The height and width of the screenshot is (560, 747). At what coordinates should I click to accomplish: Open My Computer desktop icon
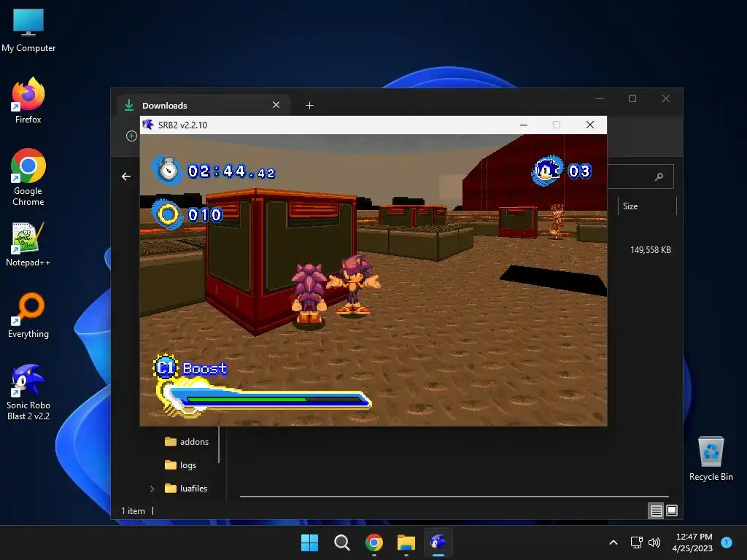point(28,29)
